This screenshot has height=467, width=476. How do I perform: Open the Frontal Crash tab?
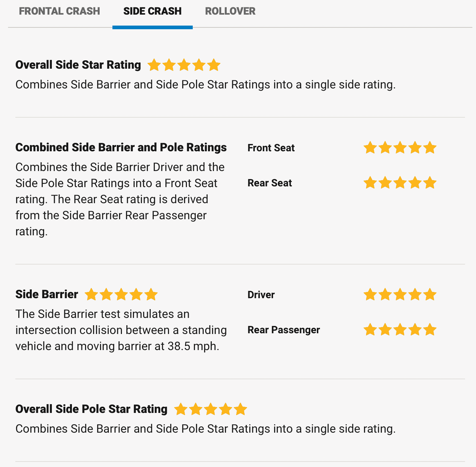tap(59, 11)
